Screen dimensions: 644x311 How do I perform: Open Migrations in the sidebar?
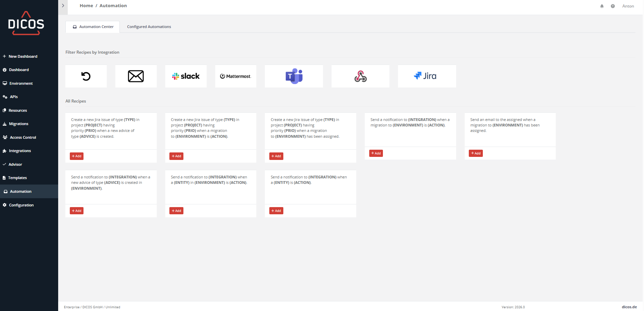coord(18,124)
